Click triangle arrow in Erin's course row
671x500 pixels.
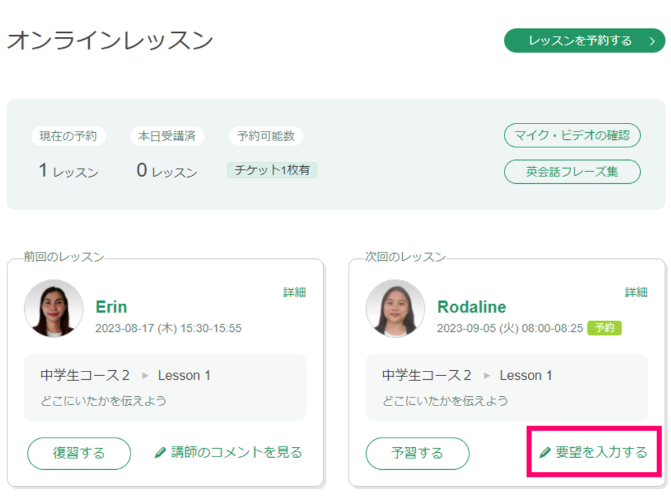pos(145,376)
